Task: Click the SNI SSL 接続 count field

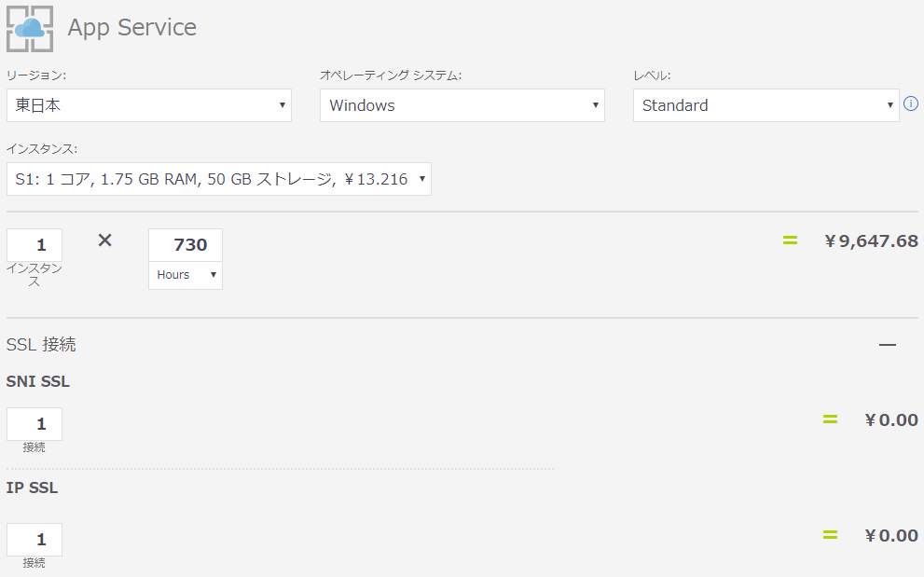Action: [34, 422]
